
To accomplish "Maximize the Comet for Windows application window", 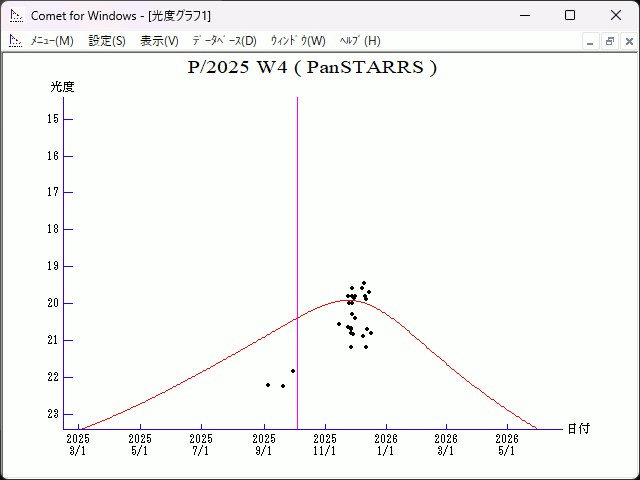I will click(x=570, y=15).
